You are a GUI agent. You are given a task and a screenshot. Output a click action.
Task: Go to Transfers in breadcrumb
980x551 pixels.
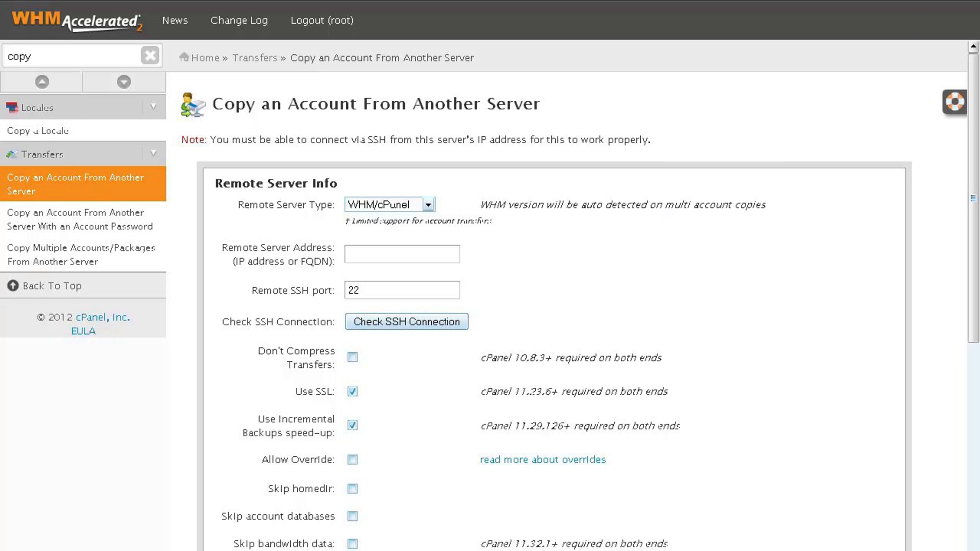(255, 58)
